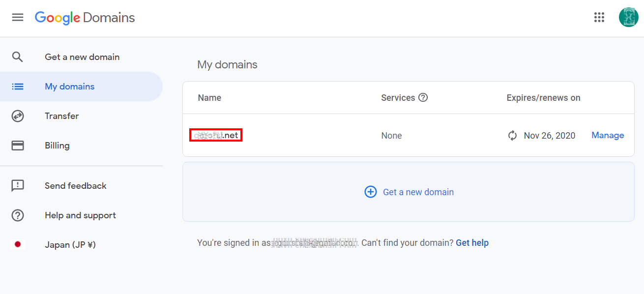Open the .net domain name entry
Screen dimensions: 644x294
pyautogui.click(x=216, y=135)
